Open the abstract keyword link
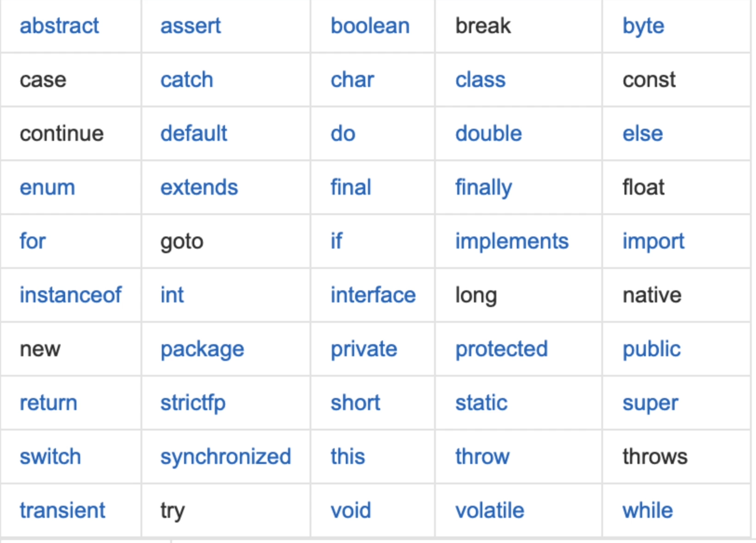 pyautogui.click(x=59, y=26)
